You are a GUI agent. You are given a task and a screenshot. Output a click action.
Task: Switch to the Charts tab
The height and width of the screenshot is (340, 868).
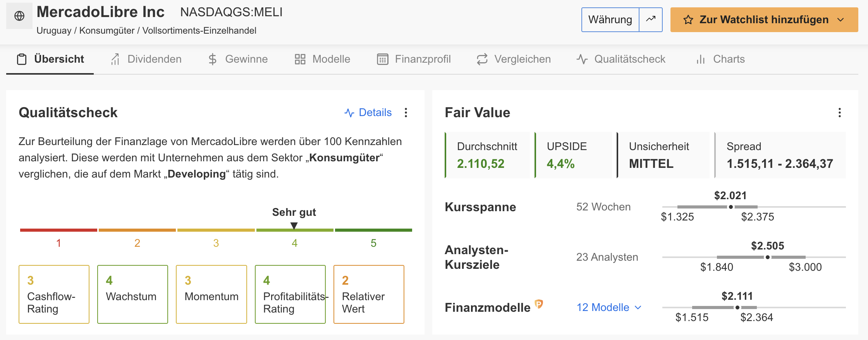pyautogui.click(x=720, y=59)
